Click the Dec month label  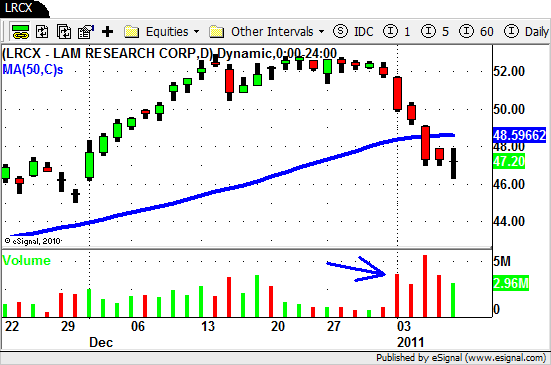click(x=101, y=342)
